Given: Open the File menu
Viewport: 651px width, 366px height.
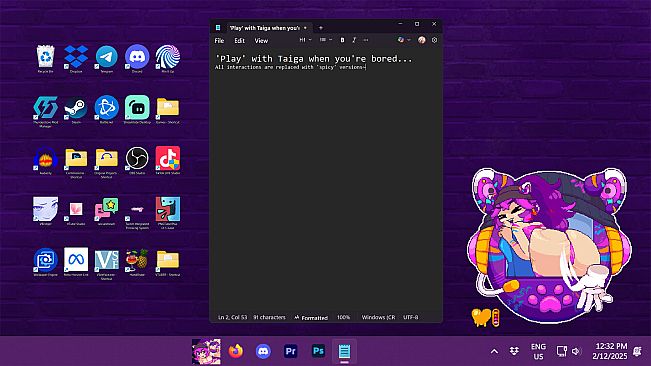Looking at the screenshot, I should [219, 41].
